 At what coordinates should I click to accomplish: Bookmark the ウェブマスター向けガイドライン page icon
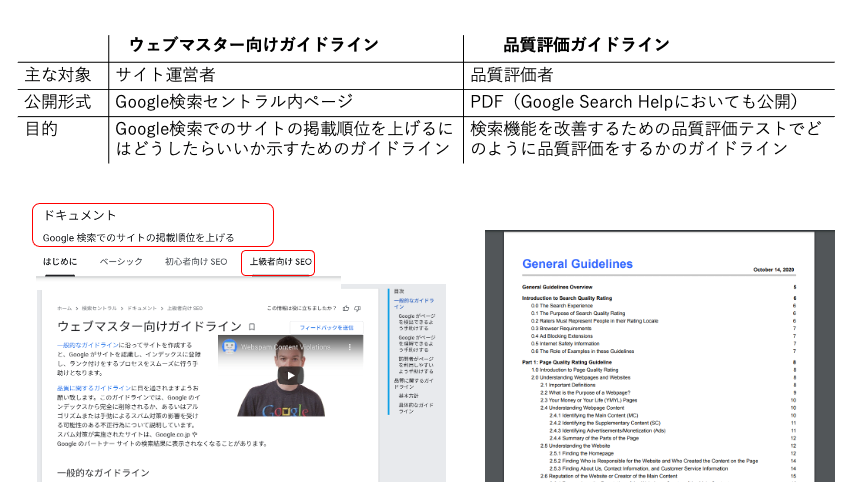(x=252, y=327)
